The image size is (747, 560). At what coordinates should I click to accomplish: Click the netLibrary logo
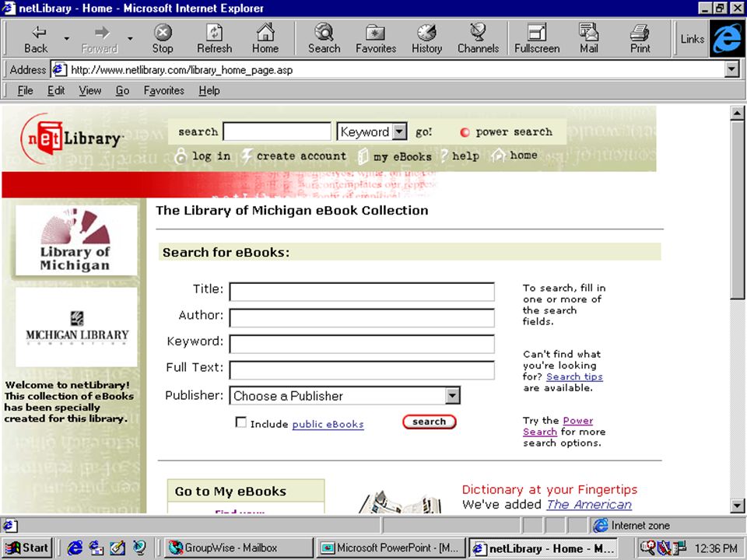72,138
